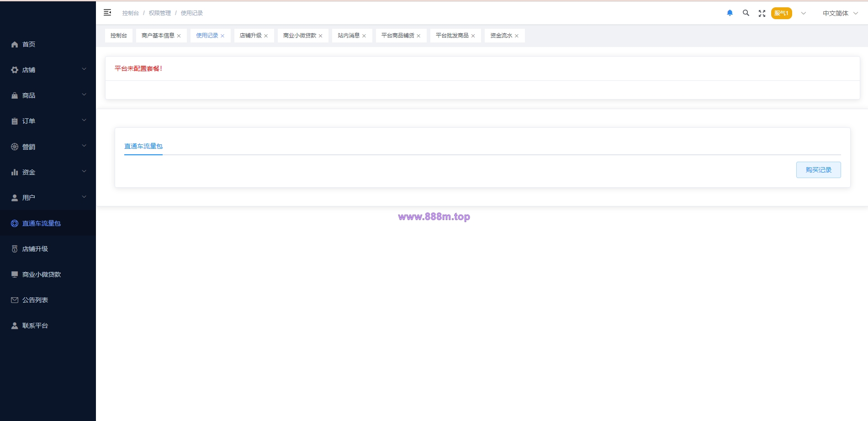Viewport: 868px width, 421px height.
Task: Select the 直通车流量包 content tab
Action: 143,146
